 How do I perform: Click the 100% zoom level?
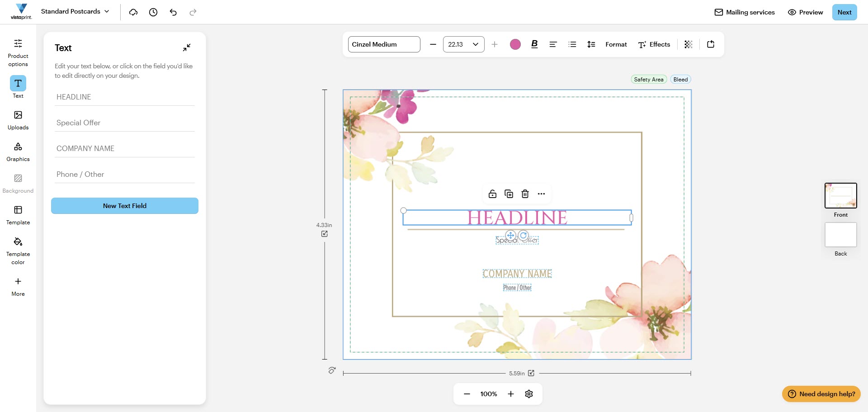coord(489,394)
